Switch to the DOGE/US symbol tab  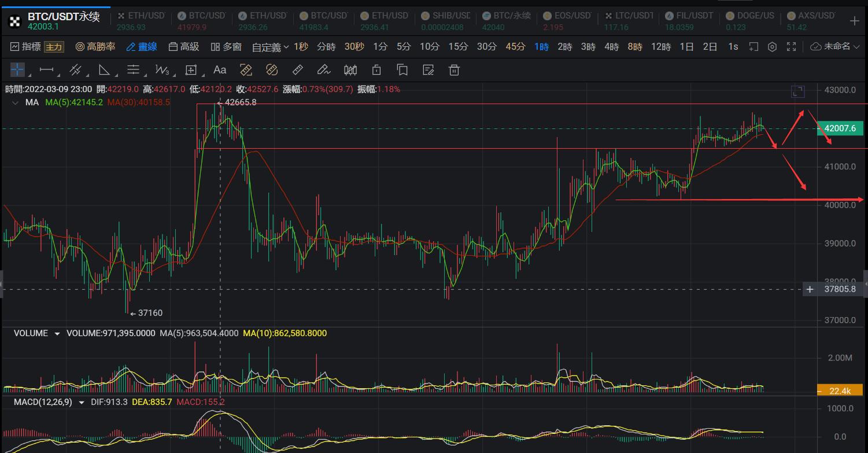pos(749,21)
